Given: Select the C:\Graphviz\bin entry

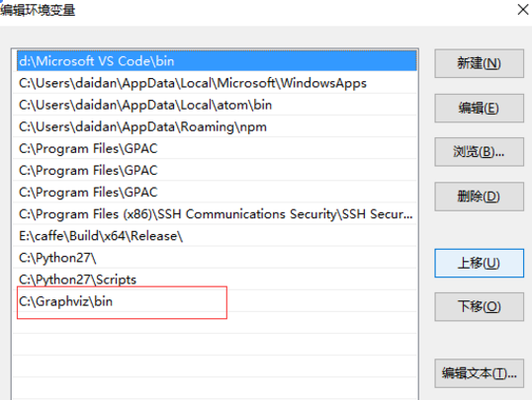Looking at the screenshot, I should click(x=217, y=301).
